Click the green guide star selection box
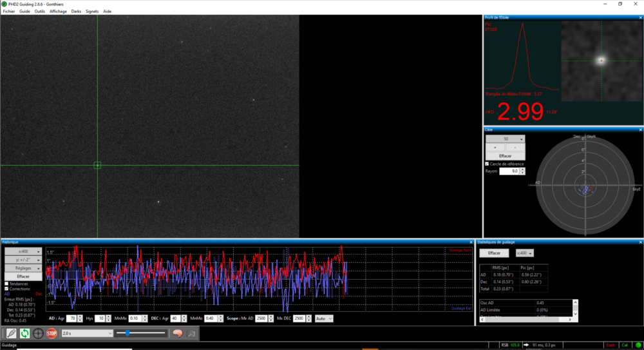Viewport: 644px width, 350px height. (97, 166)
